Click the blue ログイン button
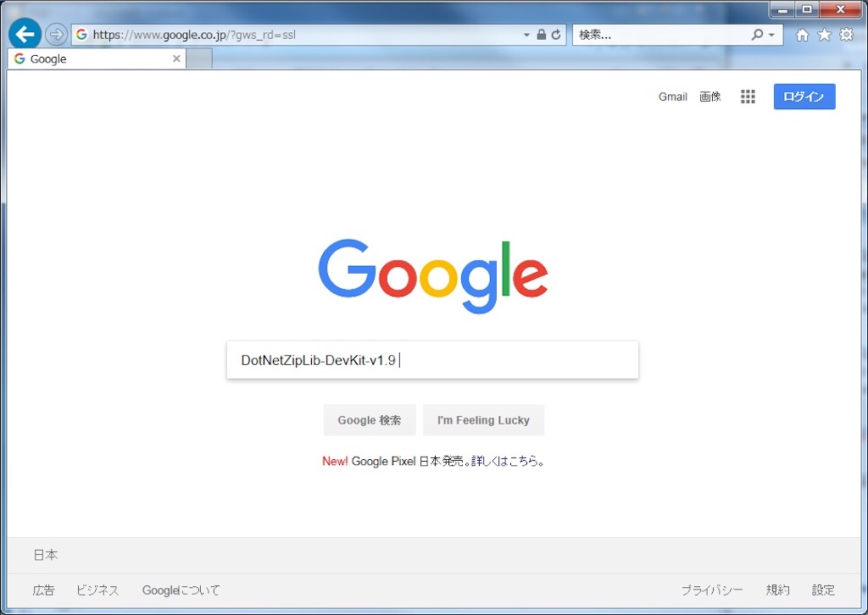This screenshot has height=615, width=868. (804, 97)
